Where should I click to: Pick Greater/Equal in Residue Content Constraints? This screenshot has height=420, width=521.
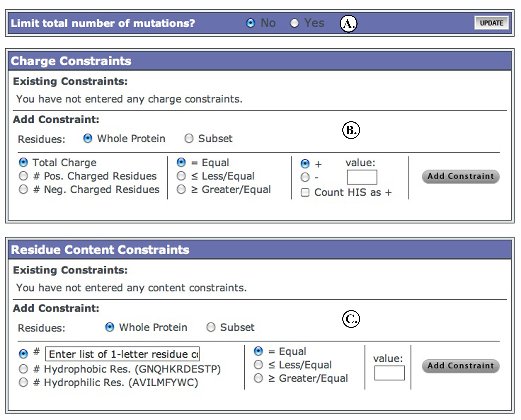coord(258,378)
